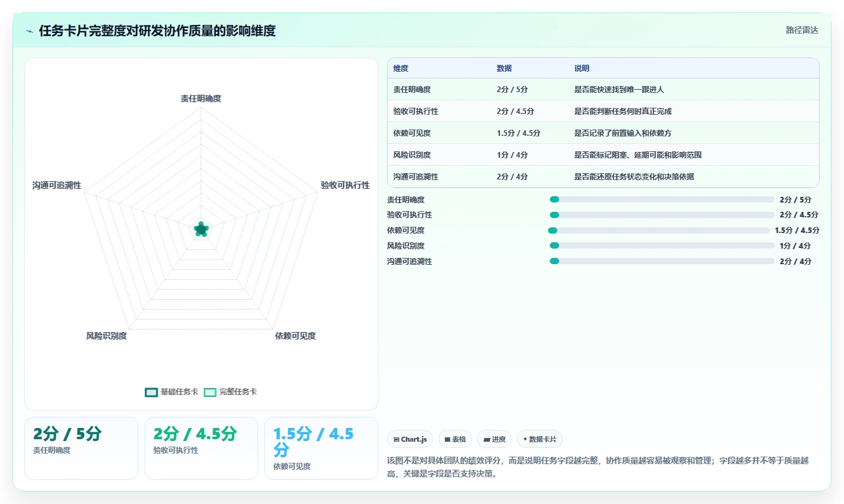Select the 风险识别度 table row cell
The width and height of the screenshot is (844, 504).
[412, 155]
